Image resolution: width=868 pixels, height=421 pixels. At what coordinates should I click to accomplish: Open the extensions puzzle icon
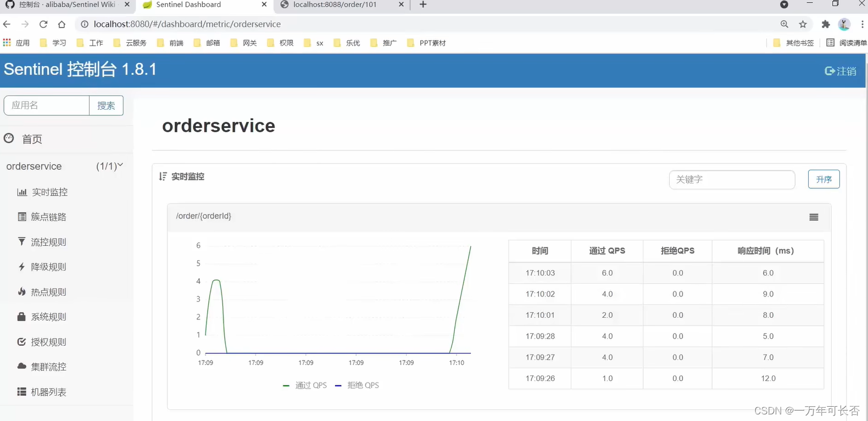826,24
